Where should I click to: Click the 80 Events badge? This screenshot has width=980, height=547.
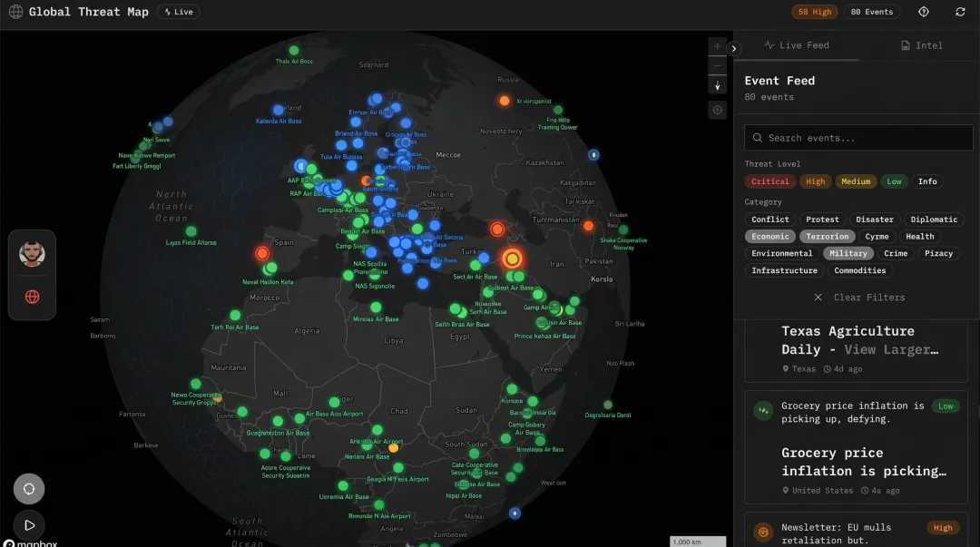click(x=872, y=12)
